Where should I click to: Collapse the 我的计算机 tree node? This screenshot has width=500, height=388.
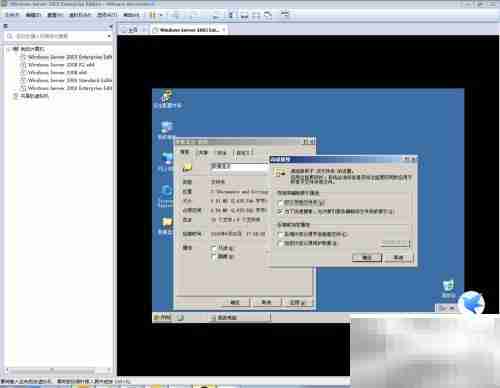[x=8, y=49]
